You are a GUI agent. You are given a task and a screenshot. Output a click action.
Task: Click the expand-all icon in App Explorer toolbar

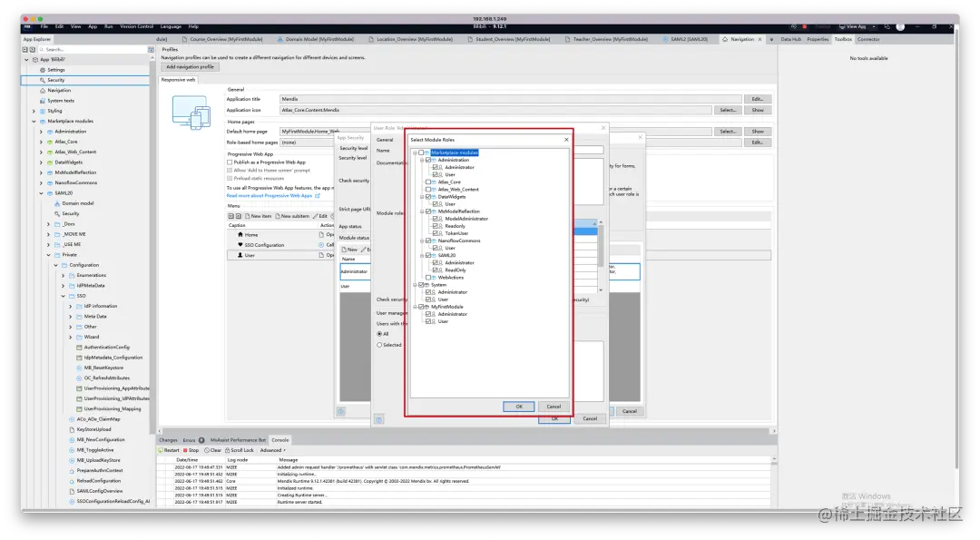pyautogui.click(x=32, y=49)
